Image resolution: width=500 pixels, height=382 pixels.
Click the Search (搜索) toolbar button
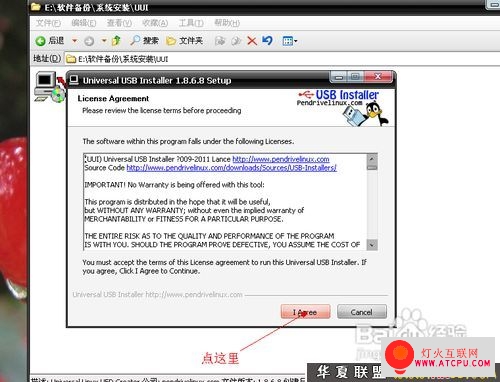click(144, 41)
